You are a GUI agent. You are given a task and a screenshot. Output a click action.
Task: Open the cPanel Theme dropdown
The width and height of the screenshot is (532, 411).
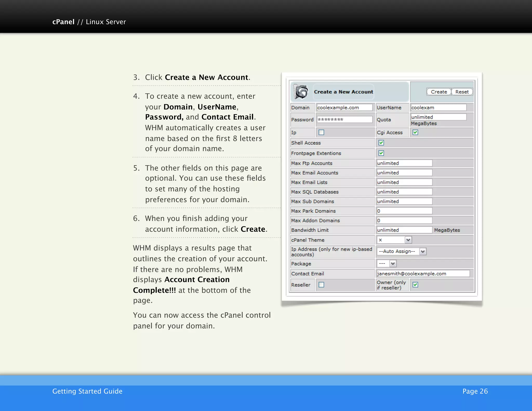(394, 240)
